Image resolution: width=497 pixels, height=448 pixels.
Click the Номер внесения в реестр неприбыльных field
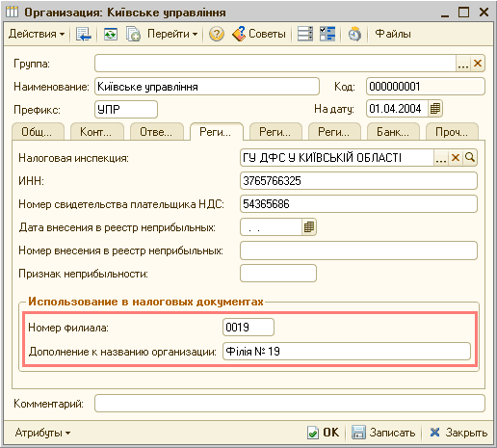[358, 250]
